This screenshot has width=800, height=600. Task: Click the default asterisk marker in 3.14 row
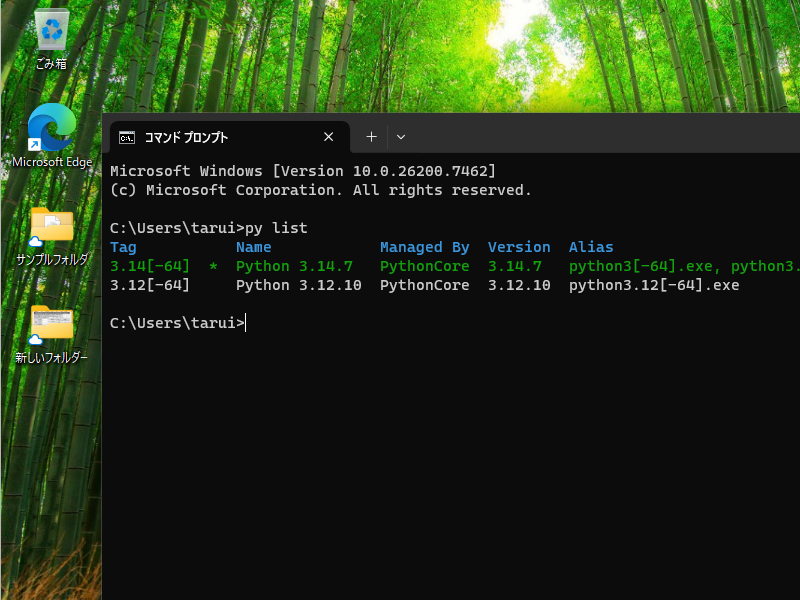pyautogui.click(x=213, y=266)
